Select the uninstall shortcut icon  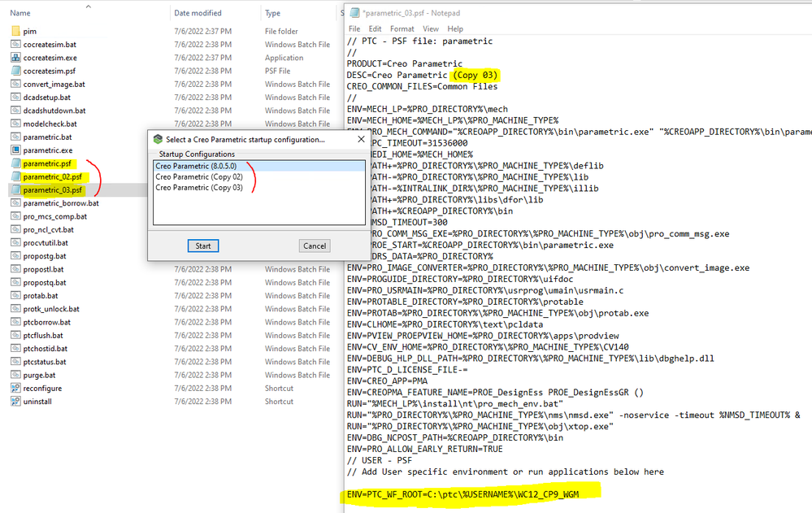pos(15,402)
